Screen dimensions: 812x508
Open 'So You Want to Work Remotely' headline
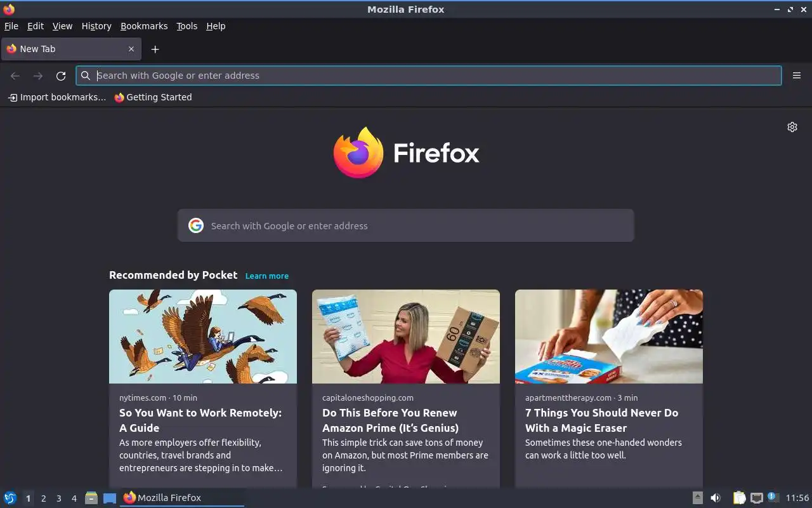tap(200, 420)
